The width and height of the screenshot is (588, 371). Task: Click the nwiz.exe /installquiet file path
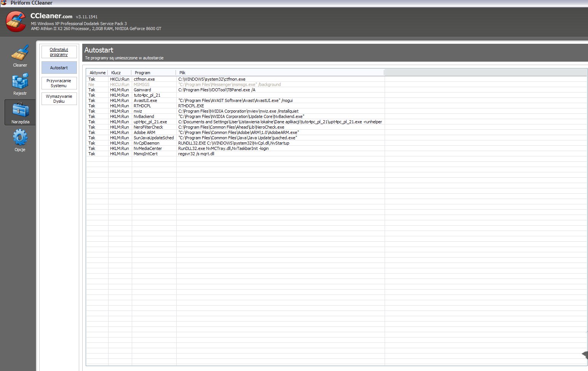click(238, 111)
